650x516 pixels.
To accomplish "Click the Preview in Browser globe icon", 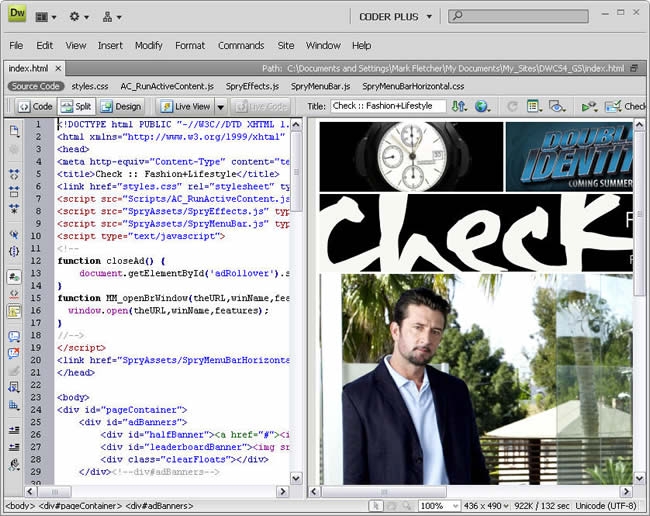I will click(482, 107).
